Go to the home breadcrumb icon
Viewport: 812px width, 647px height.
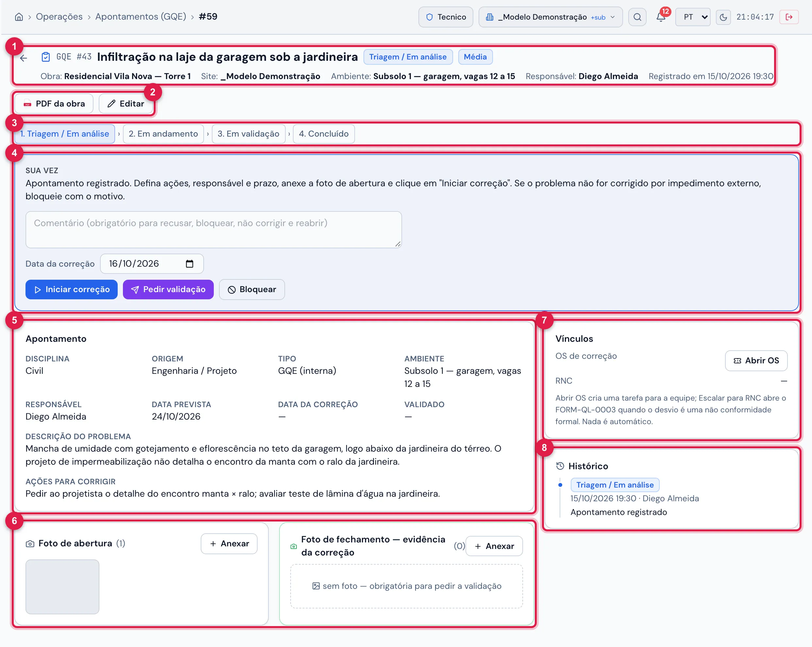tap(19, 17)
